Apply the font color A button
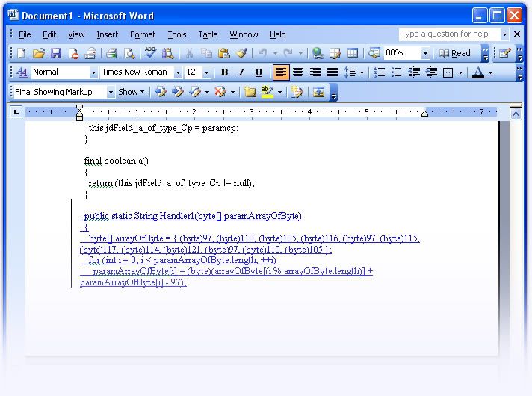The height and width of the screenshot is (396, 532). coord(478,72)
